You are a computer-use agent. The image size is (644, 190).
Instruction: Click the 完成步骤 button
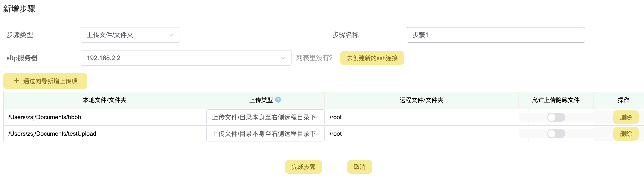(303, 167)
